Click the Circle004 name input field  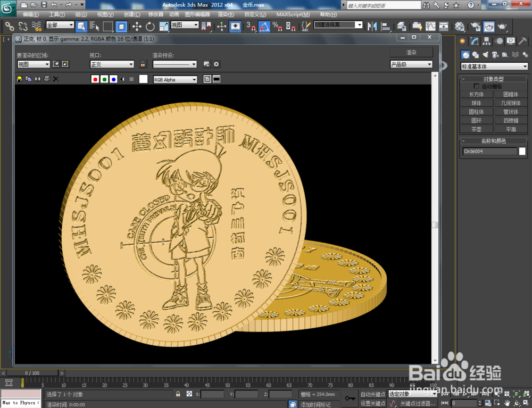click(489, 151)
